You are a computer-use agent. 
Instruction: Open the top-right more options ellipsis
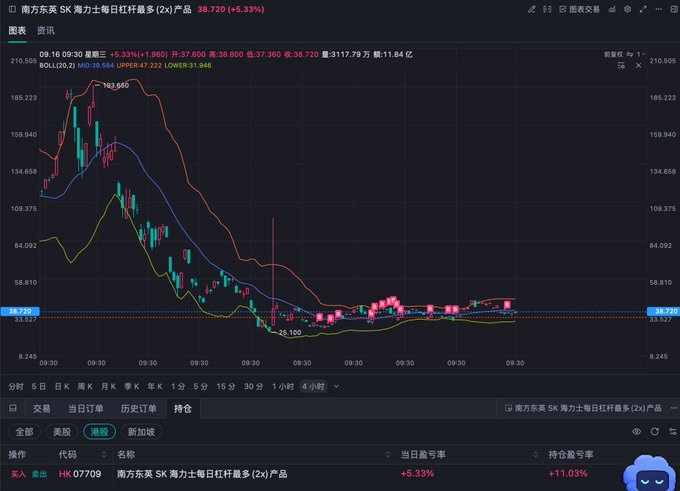(659, 9)
